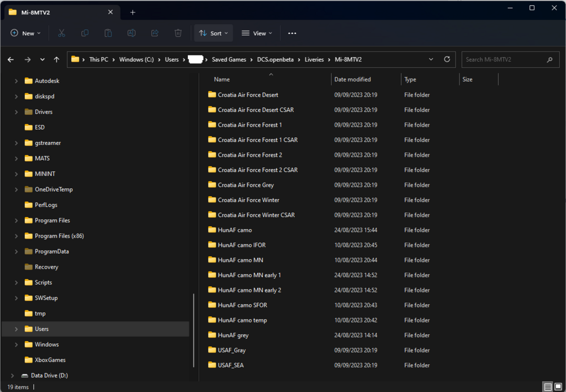Click the Cut scissors icon in toolbar
This screenshot has width=566, height=392.
click(61, 33)
